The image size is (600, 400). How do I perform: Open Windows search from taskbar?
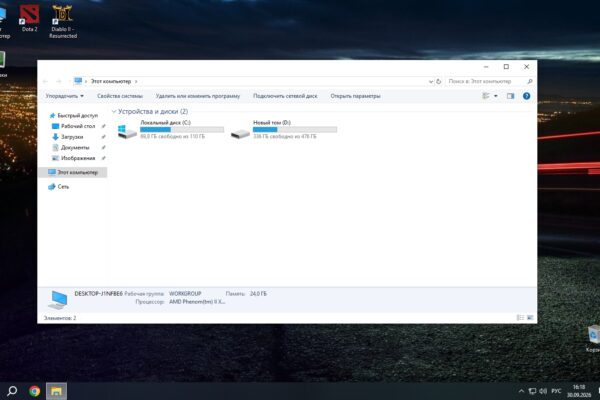tap(12, 391)
